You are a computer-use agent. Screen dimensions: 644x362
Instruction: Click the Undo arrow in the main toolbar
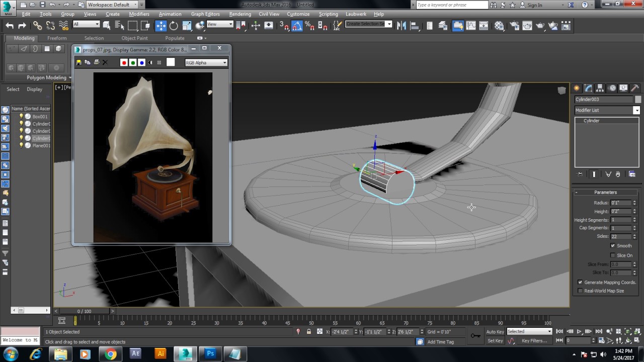tap(10, 26)
